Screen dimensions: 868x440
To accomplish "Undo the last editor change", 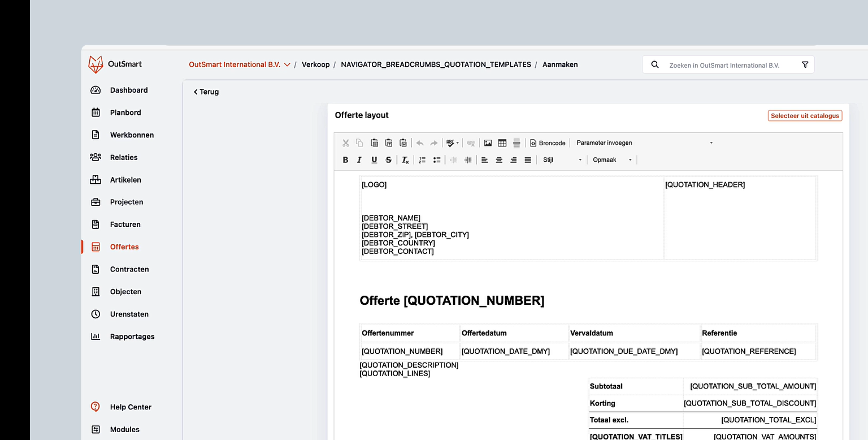I will click(x=420, y=143).
